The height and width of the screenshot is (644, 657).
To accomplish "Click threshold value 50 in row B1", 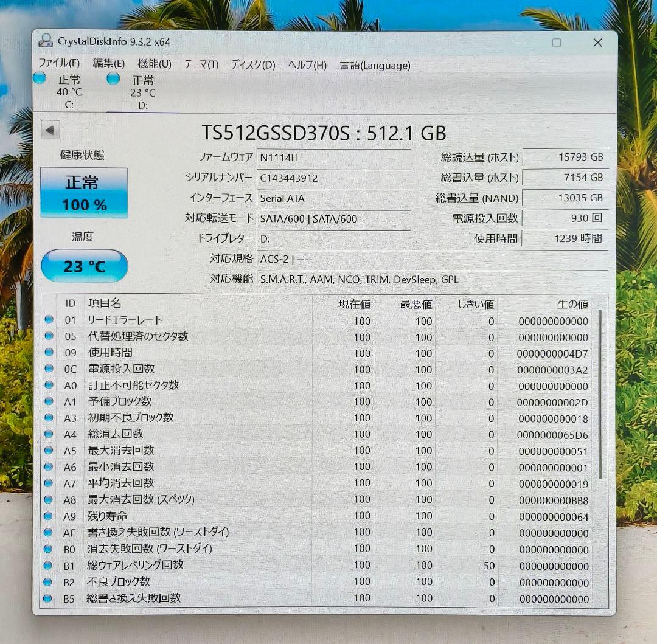I will pos(489,566).
